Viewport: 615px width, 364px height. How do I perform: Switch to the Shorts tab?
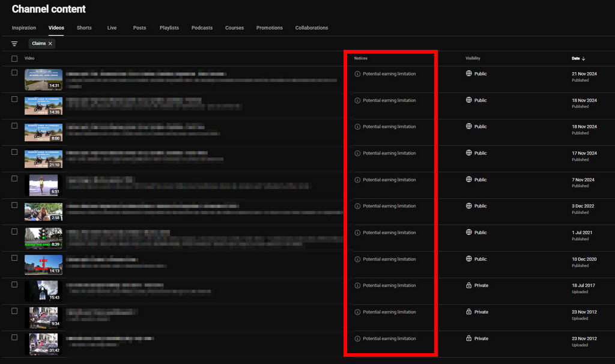tap(84, 28)
